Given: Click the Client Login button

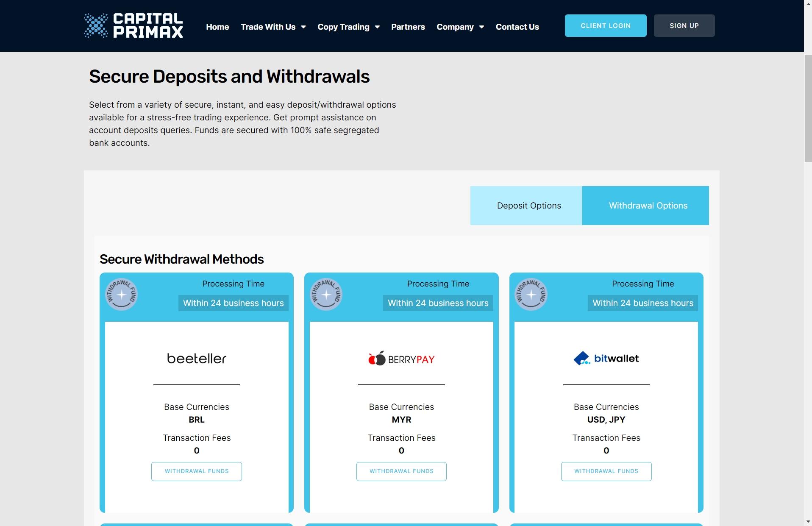Looking at the screenshot, I should (x=606, y=26).
